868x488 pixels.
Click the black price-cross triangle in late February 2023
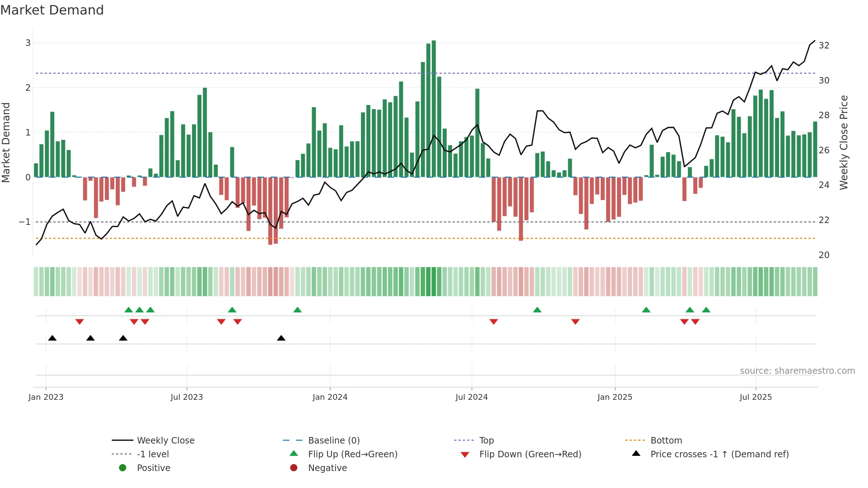click(90, 338)
